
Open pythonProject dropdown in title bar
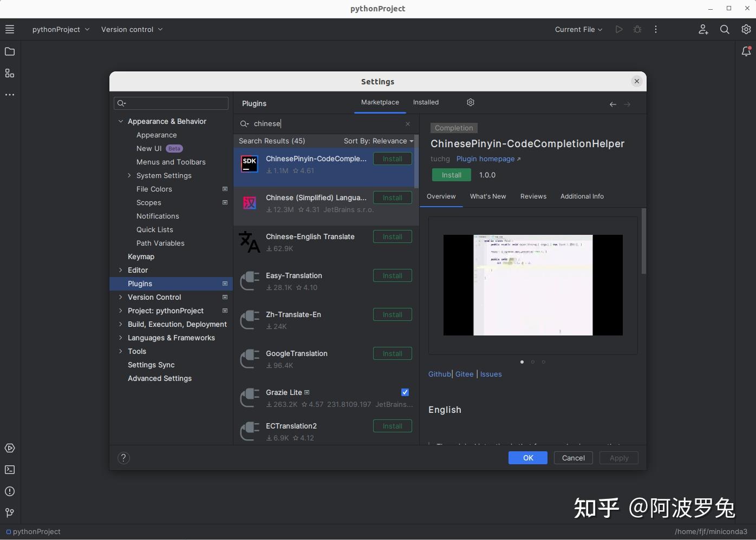[x=61, y=29]
